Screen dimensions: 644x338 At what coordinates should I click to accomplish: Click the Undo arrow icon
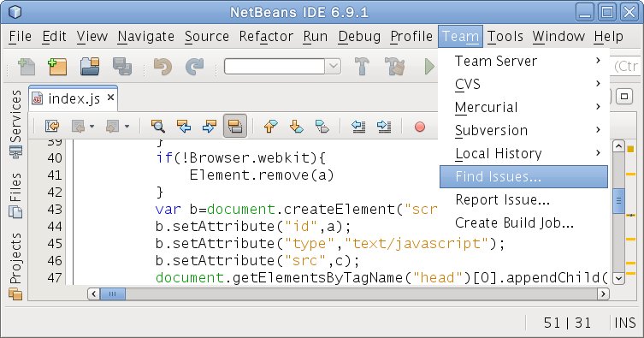pyautogui.click(x=162, y=66)
